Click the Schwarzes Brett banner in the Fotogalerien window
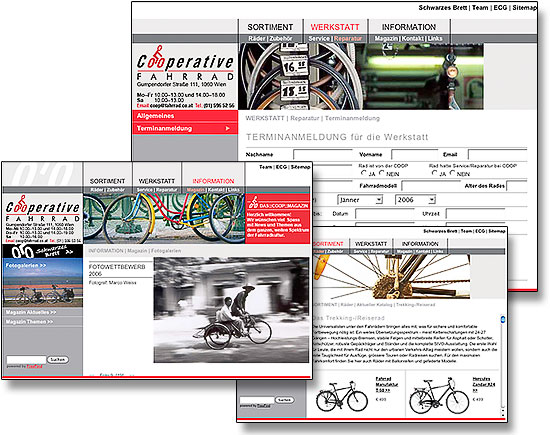 [42, 251]
